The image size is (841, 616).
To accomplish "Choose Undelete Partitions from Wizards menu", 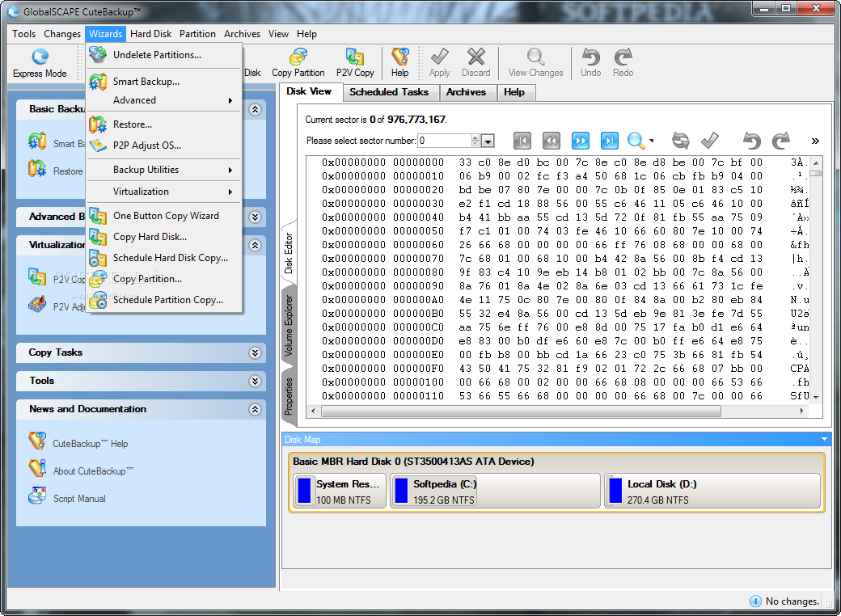I will click(x=163, y=55).
